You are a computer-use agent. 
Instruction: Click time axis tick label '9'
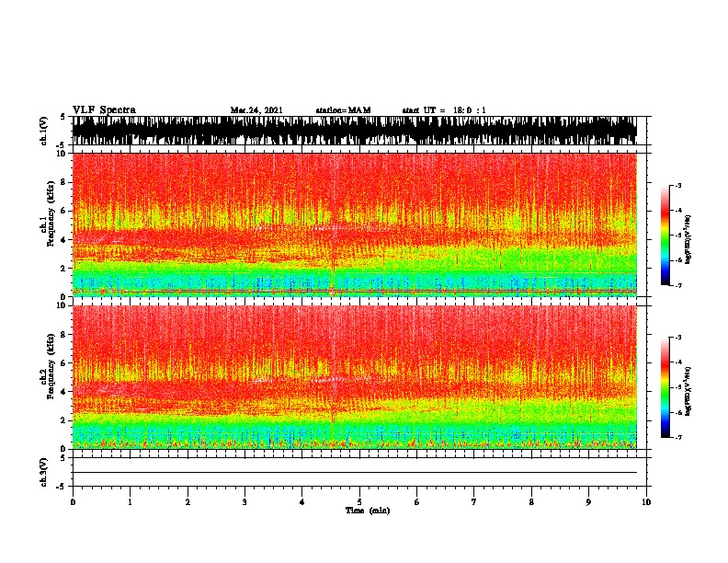[x=588, y=502]
